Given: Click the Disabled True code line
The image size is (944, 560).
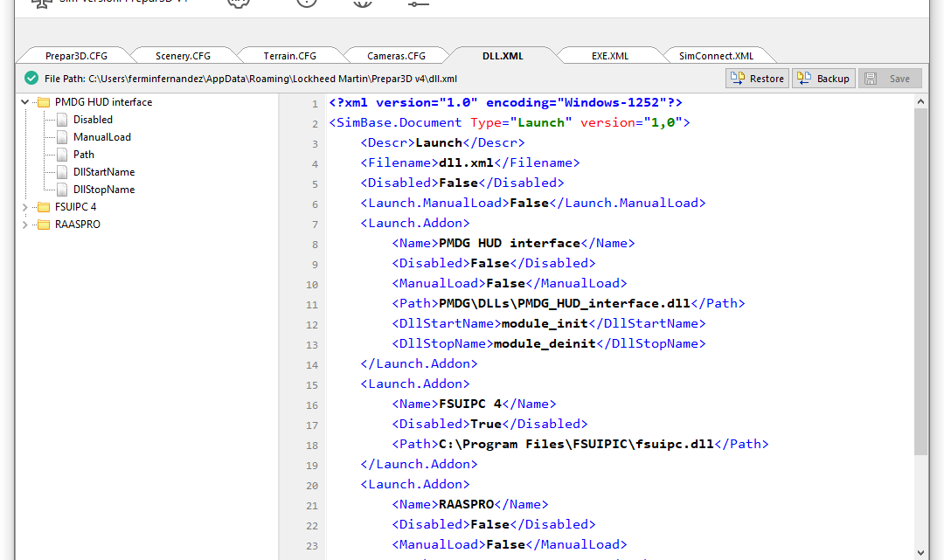Looking at the screenshot, I should (489, 424).
